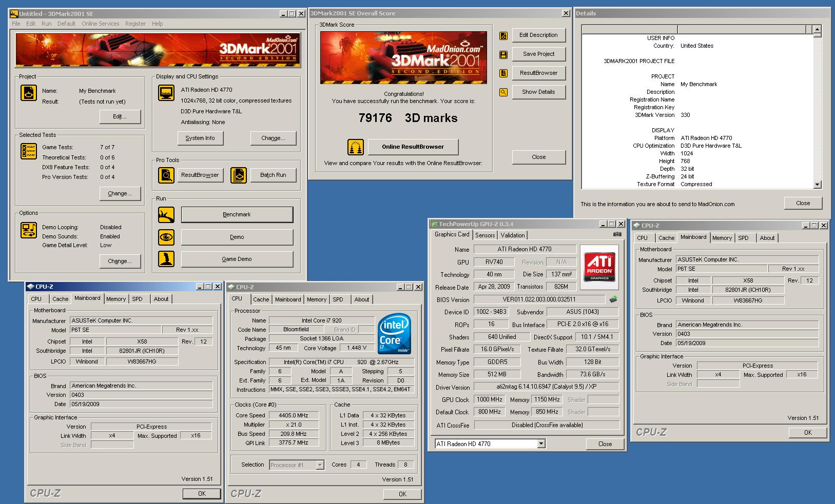Click the Details list scroll up arrow

[818, 29]
